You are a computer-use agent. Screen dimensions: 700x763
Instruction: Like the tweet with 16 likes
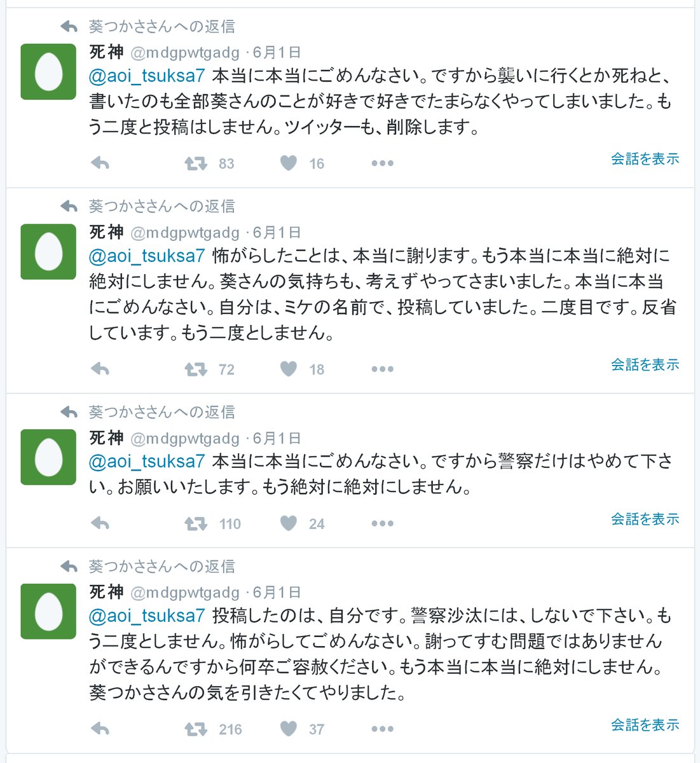(x=289, y=163)
